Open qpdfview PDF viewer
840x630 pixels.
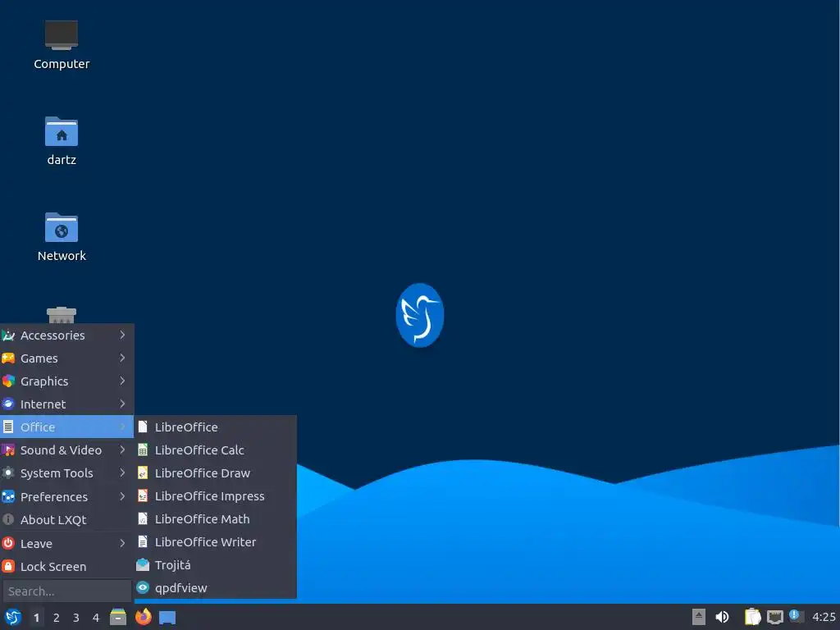click(x=216, y=588)
